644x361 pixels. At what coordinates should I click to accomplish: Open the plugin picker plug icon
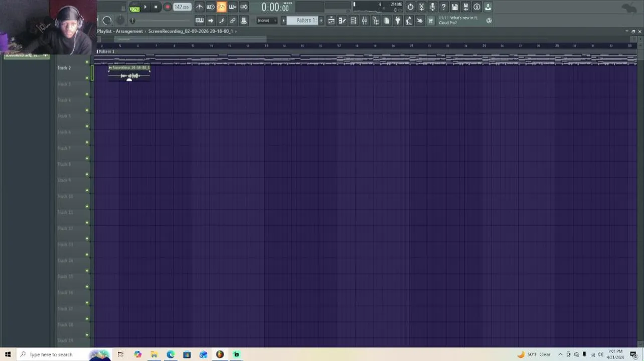[398, 21]
